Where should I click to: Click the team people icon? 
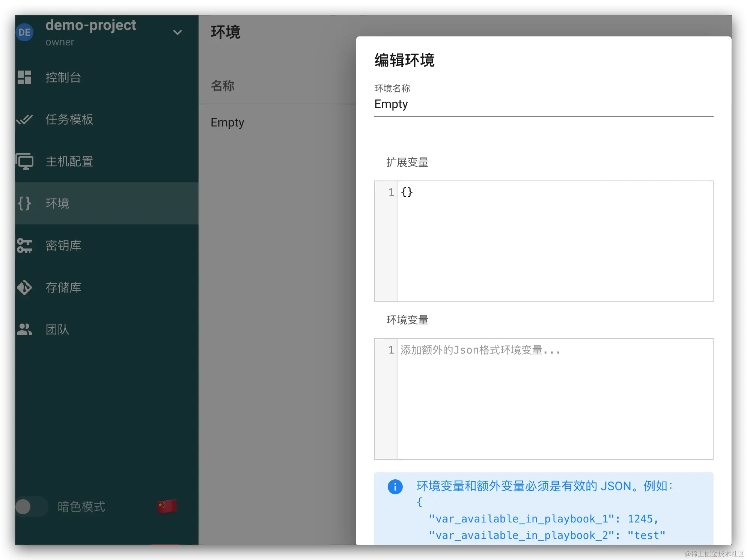pyautogui.click(x=24, y=329)
